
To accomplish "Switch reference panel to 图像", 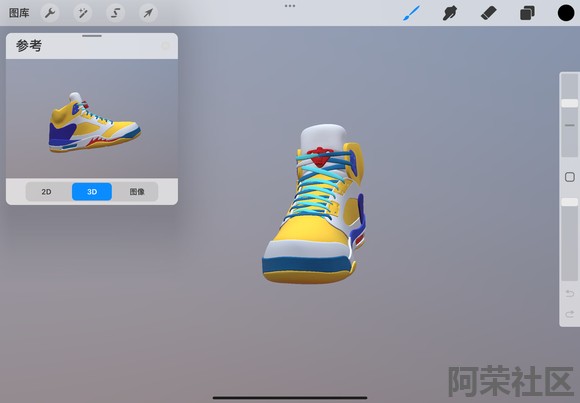I will coord(137,192).
